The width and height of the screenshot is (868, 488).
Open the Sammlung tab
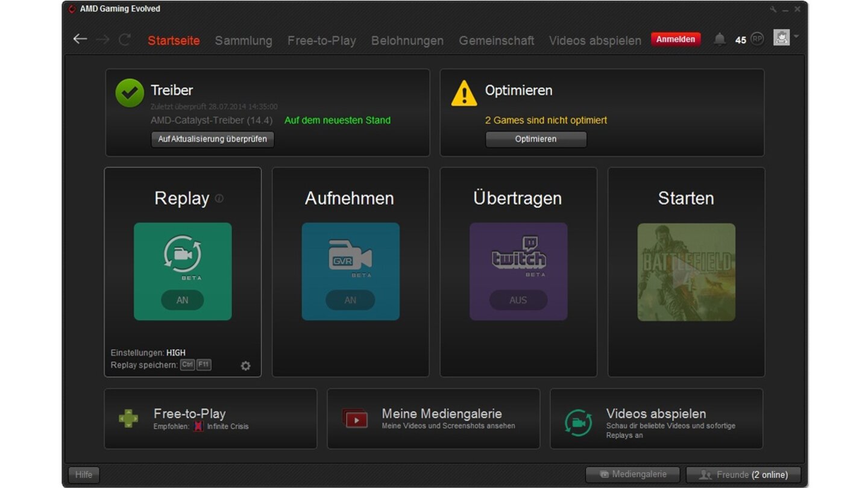(x=243, y=40)
